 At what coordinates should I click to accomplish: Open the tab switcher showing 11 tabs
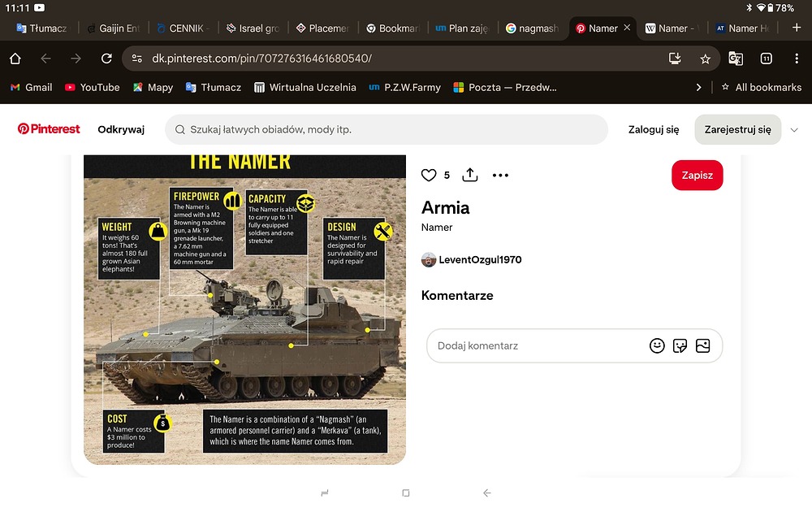pos(766,59)
